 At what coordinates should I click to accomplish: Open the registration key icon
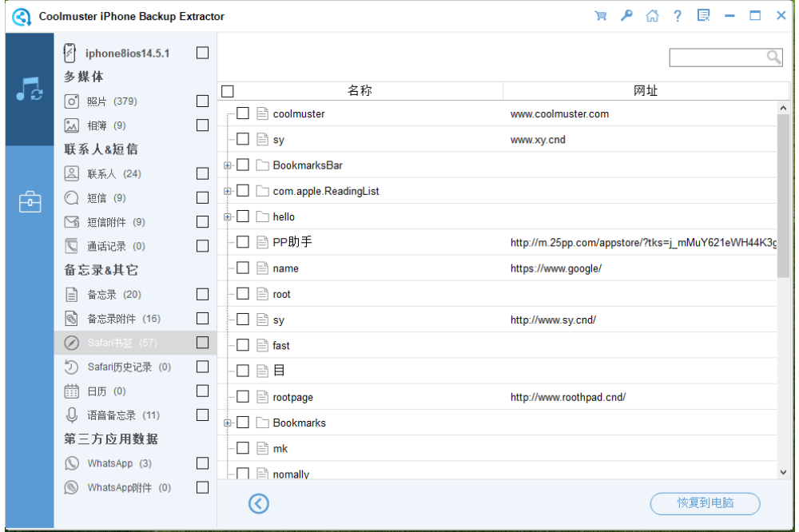coord(626,16)
